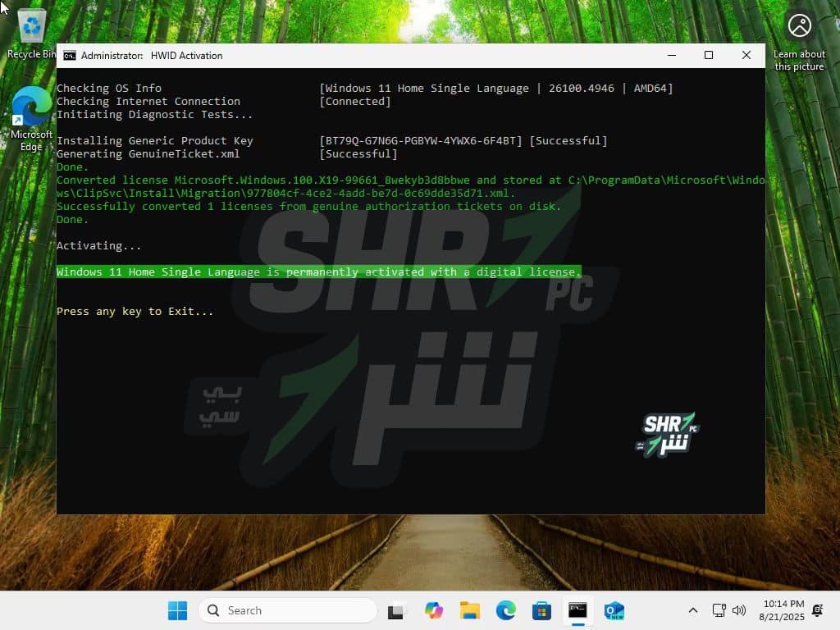The height and width of the screenshot is (630, 840).
Task: Click the "Checking OS Info" line
Action: pyautogui.click(x=109, y=88)
